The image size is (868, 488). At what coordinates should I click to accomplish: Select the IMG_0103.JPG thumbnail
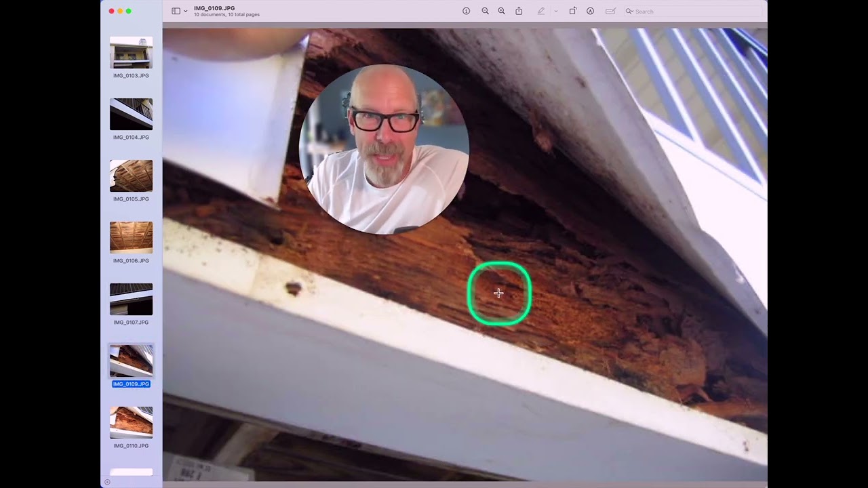point(131,53)
